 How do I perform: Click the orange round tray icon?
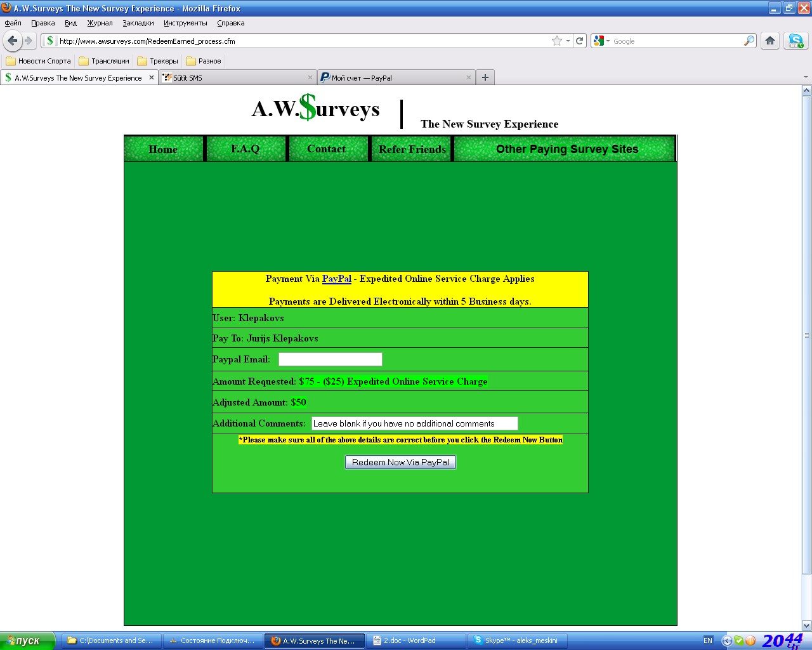[750, 640]
